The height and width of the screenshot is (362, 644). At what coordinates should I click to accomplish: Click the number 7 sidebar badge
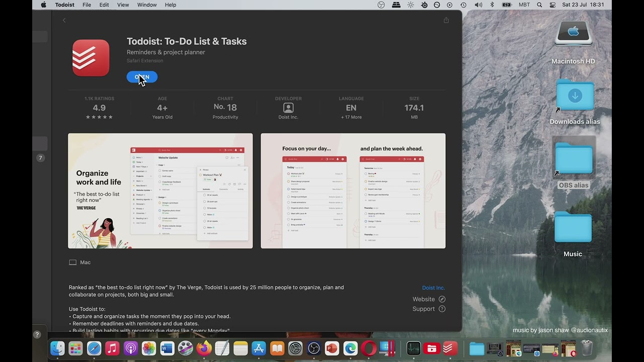[x=40, y=158]
